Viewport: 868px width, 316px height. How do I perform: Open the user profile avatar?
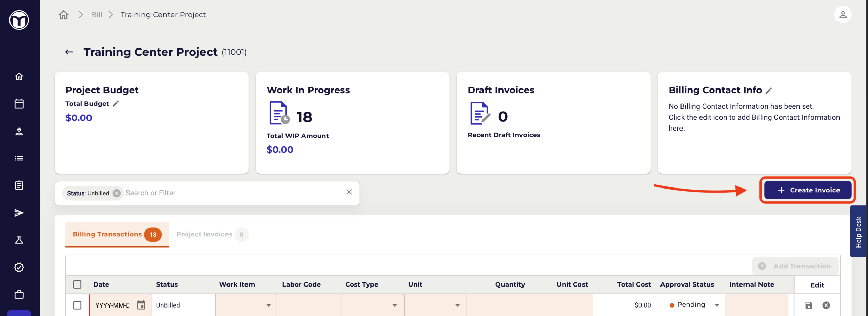click(x=843, y=15)
